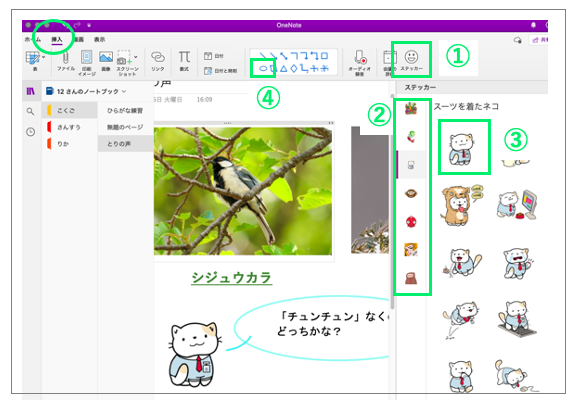Open the ひらがな練習 page

pyautogui.click(x=125, y=110)
